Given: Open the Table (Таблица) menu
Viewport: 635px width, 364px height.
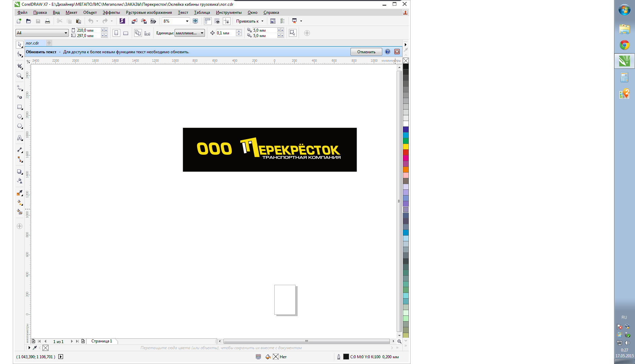Looking at the screenshot, I should click(x=202, y=12).
